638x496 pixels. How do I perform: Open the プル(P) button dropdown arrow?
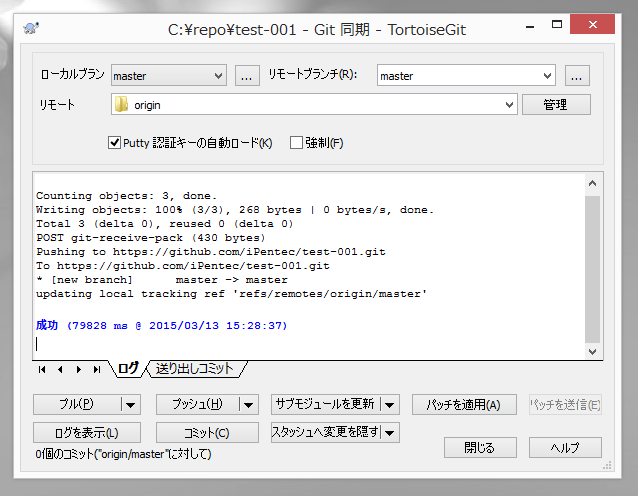131,404
